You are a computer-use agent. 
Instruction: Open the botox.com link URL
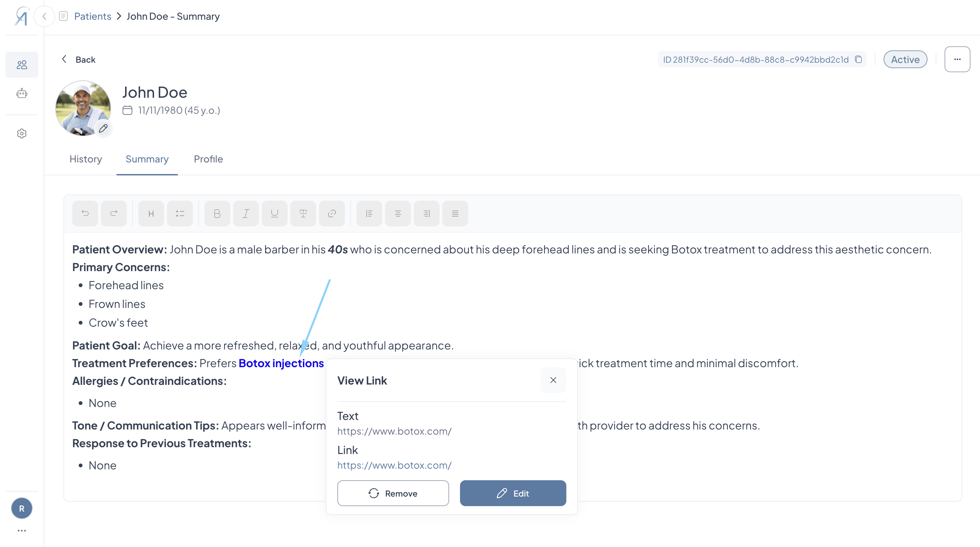coord(394,465)
